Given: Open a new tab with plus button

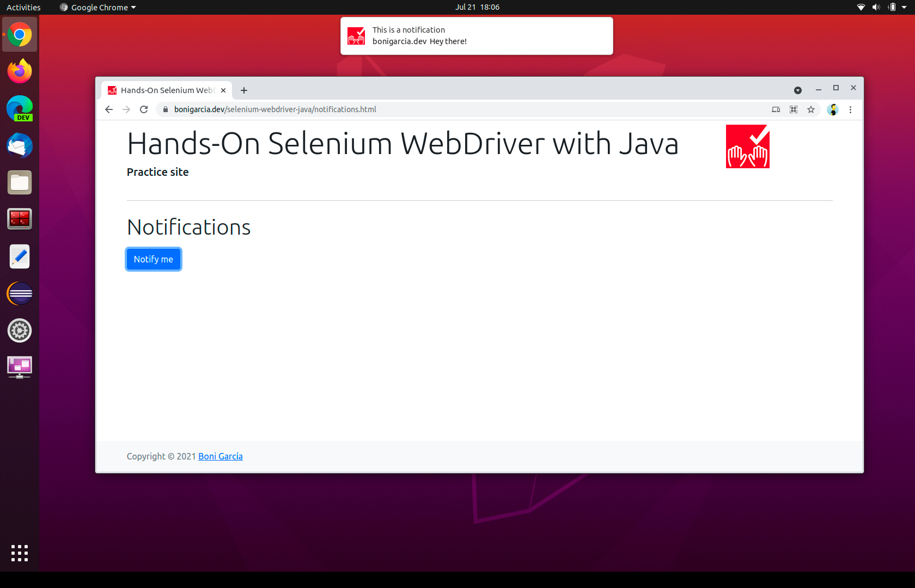Looking at the screenshot, I should [244, 90].
